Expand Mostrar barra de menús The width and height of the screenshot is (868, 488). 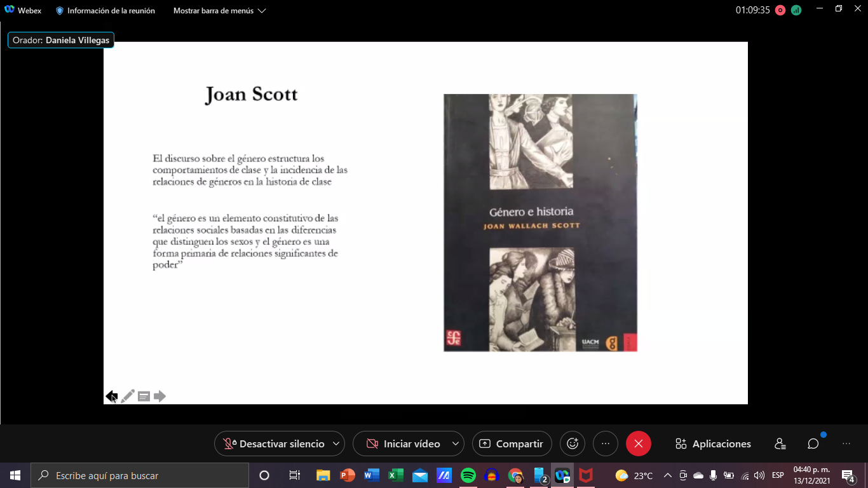219,11
